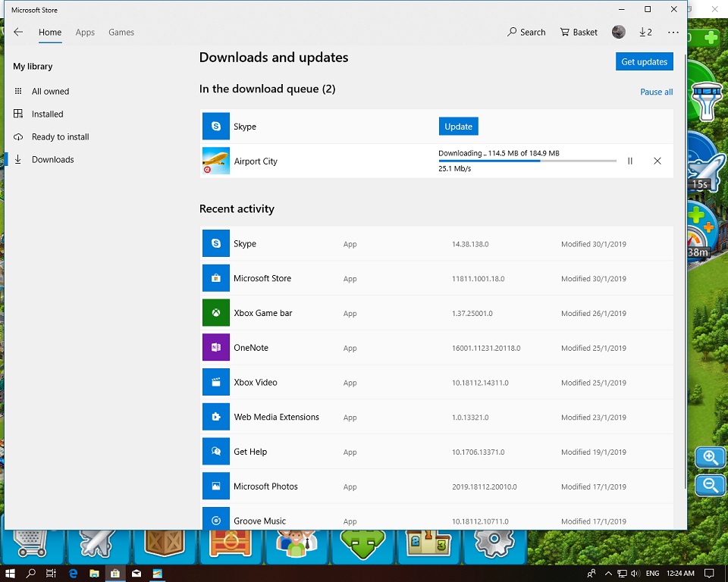Show hidden icons in the system tray
728x582 pixels.
608,573
